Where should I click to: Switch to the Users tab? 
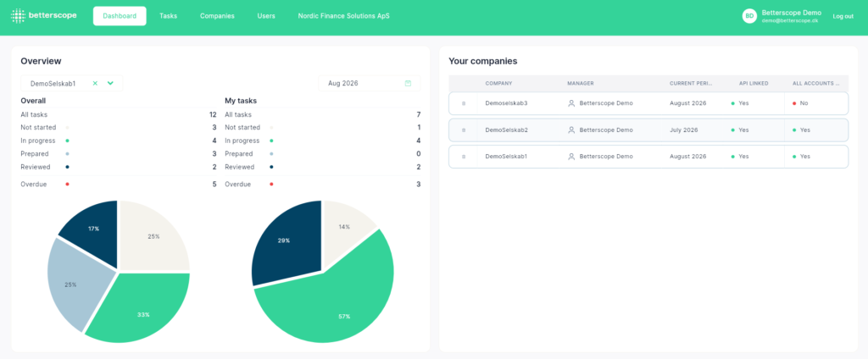point(266,16)
